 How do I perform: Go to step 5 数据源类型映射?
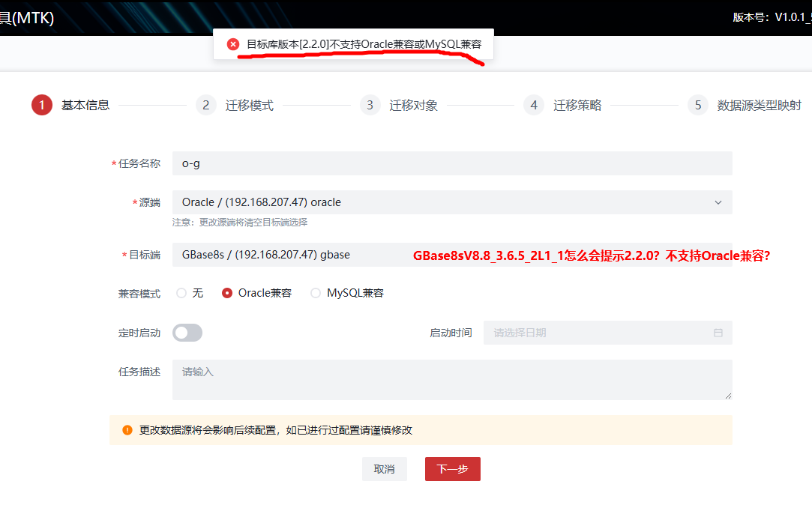pyautogui.click(x=745, y=105)
